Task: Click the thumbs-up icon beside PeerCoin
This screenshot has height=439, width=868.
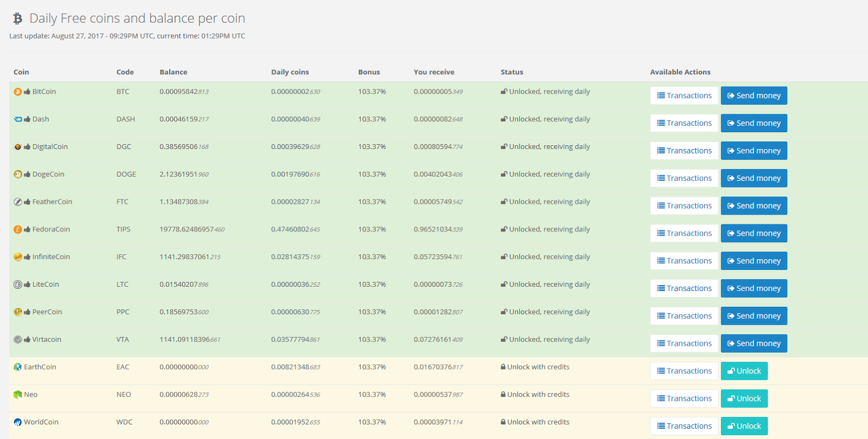Action: point(27,312)
